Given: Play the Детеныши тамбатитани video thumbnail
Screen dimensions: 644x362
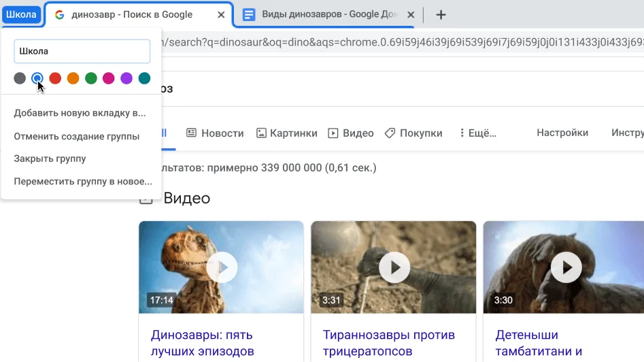Looking at the screenshot, I should click(x=566, y=267).
